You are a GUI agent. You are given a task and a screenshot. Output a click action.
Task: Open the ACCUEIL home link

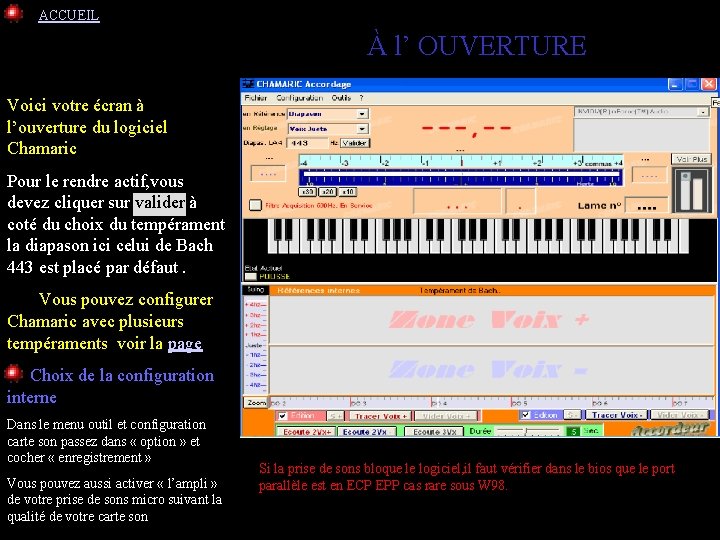pos(69,15)
